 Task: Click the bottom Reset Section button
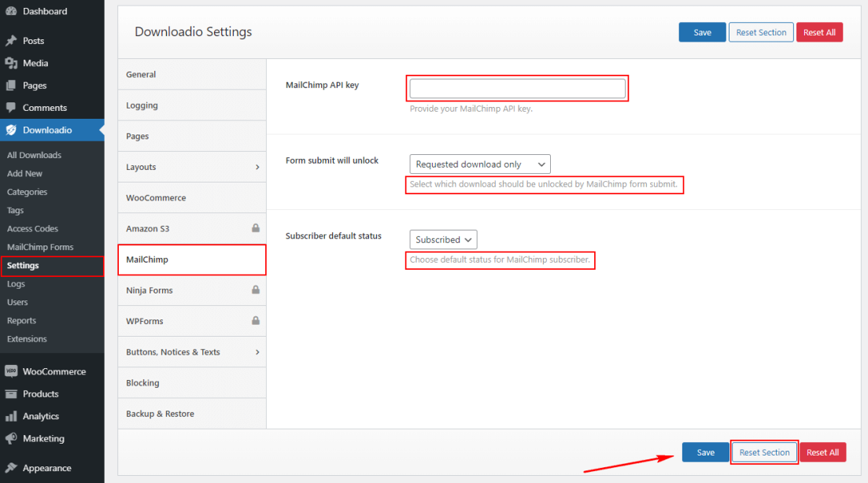(764, 452)
